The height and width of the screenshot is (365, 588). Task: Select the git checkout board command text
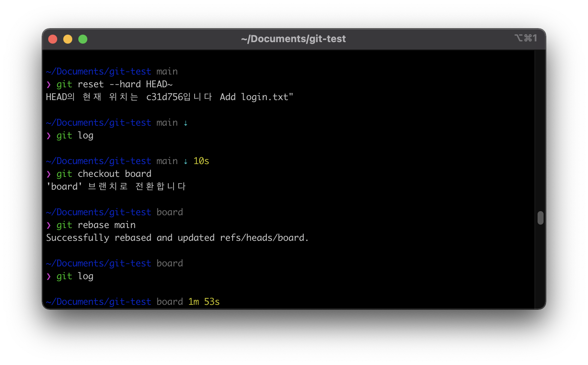pyautogui.click(x=104, y=173)
